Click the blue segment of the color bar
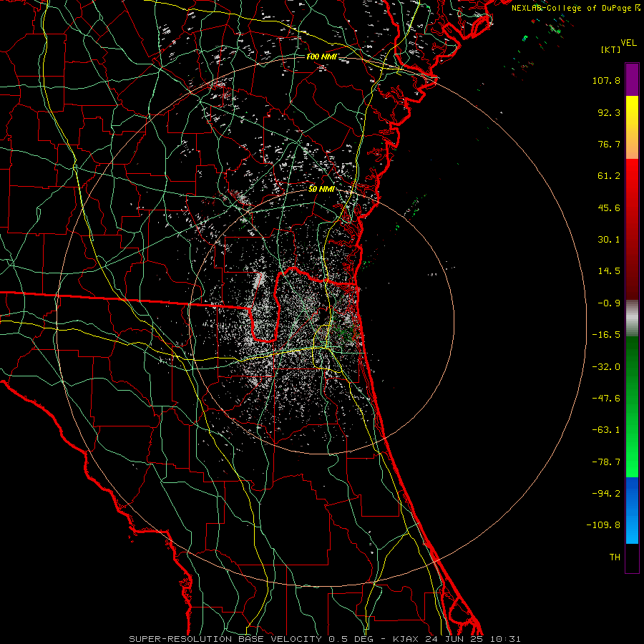 coord(632,510)
